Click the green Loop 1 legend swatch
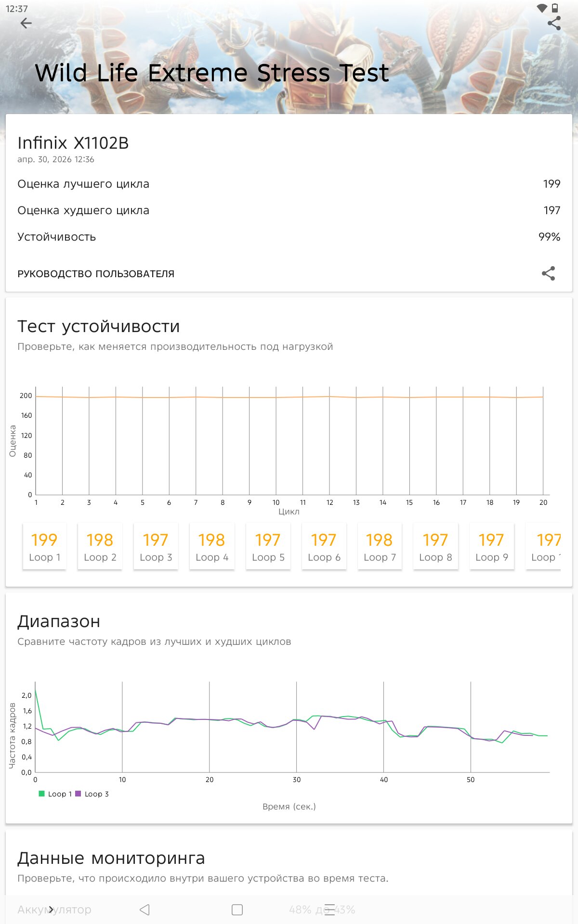Viewport: 578px width, 924px height. point(42,794)
